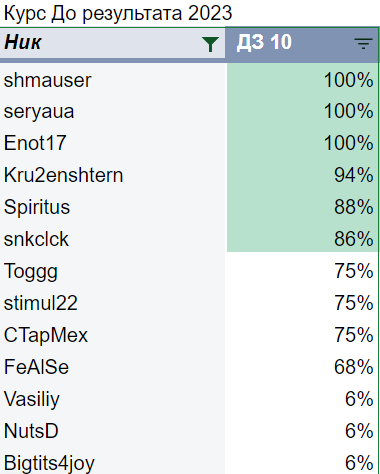
Task: Open the green filter icon in Ник header
Action: click(210, 44)
